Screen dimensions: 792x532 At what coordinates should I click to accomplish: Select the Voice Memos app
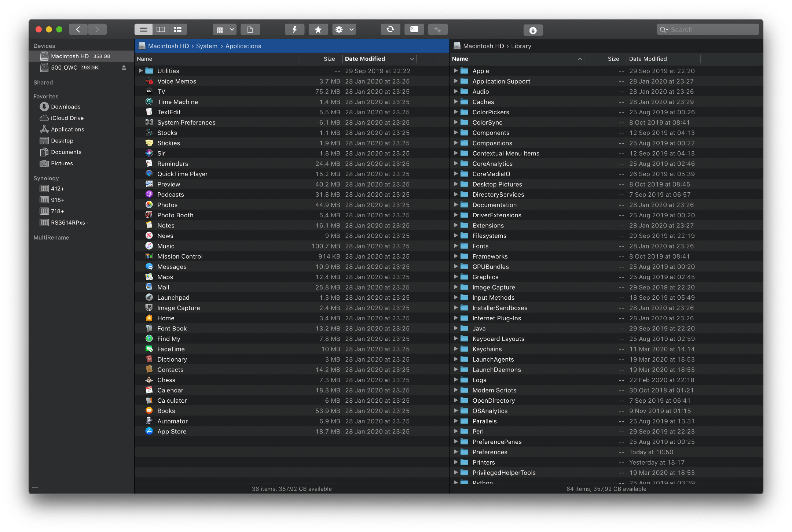coord(292,81)
